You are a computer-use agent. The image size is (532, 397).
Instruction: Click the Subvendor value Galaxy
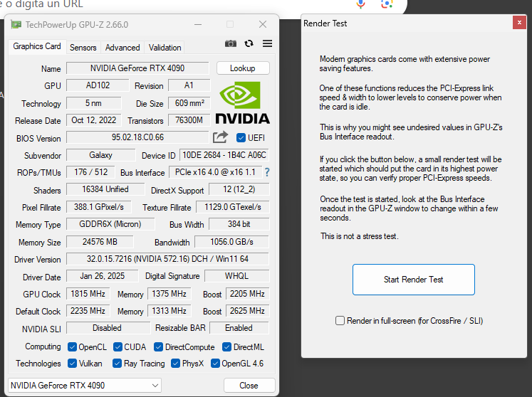click(100, 155)
